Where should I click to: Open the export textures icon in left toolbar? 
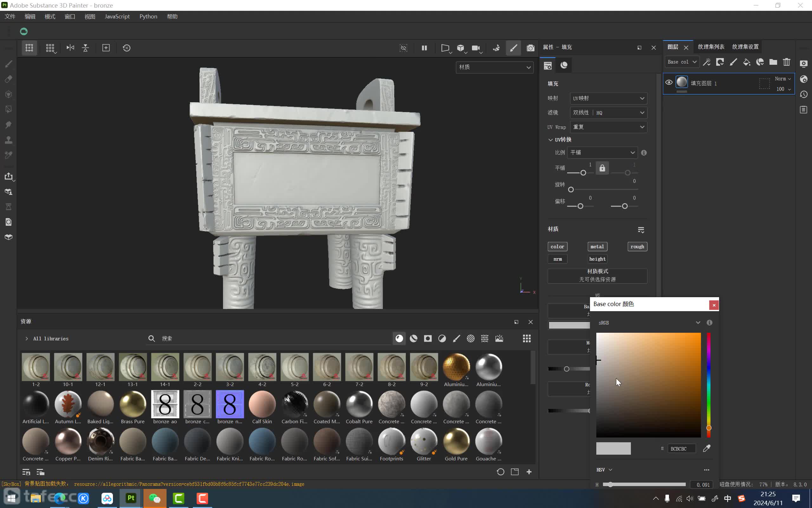[x=9, y=177]
